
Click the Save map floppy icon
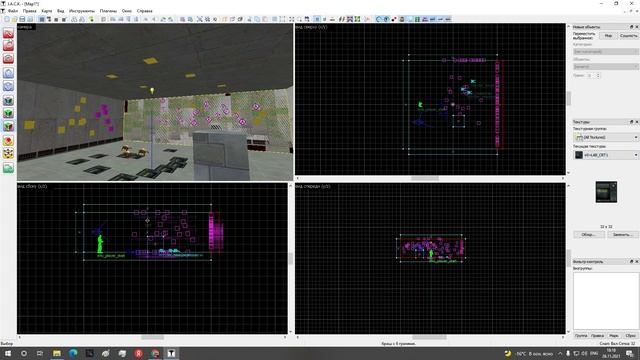click(x=22, y=19)
